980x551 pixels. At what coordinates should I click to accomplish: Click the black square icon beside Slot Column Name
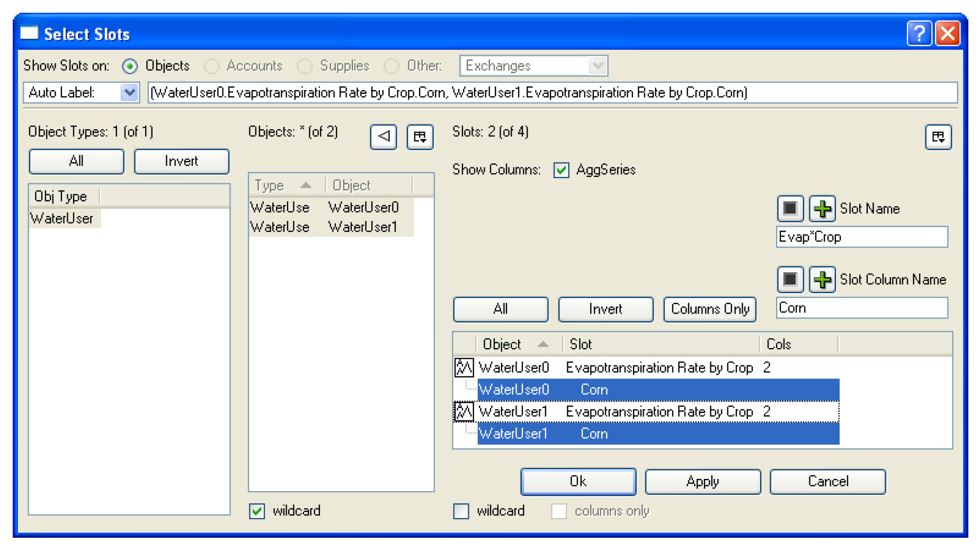point(790,279)
